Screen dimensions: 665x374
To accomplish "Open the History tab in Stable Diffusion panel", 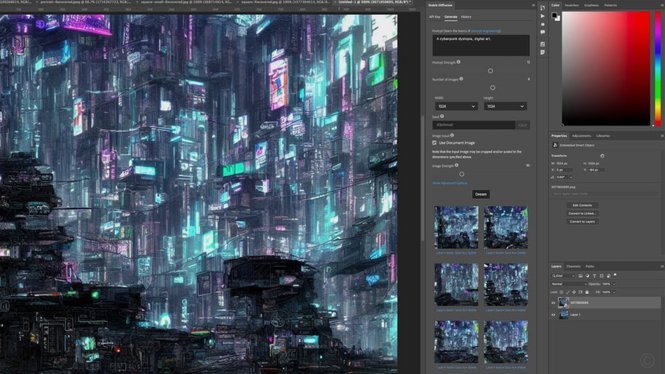I will tap(466, 17).
